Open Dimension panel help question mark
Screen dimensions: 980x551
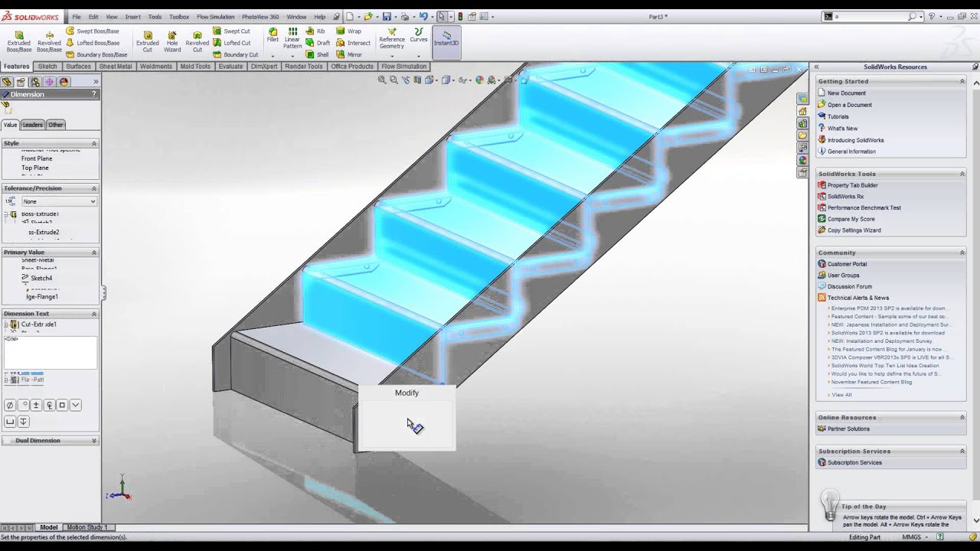pos(94,94)
